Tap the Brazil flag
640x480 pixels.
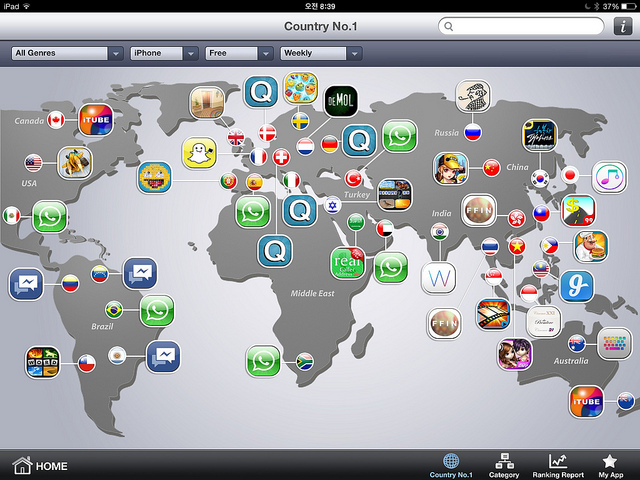114,310
